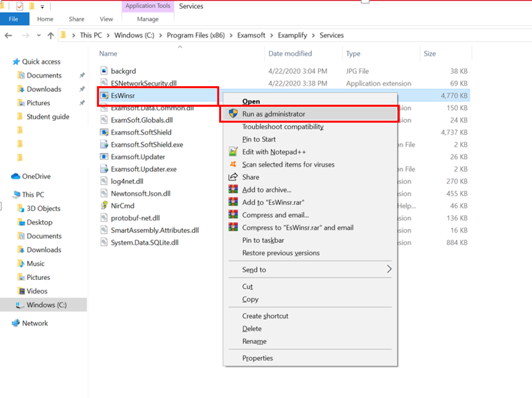
Task: Choose Troubleshoot compatibility
Action: coord(283,127)
